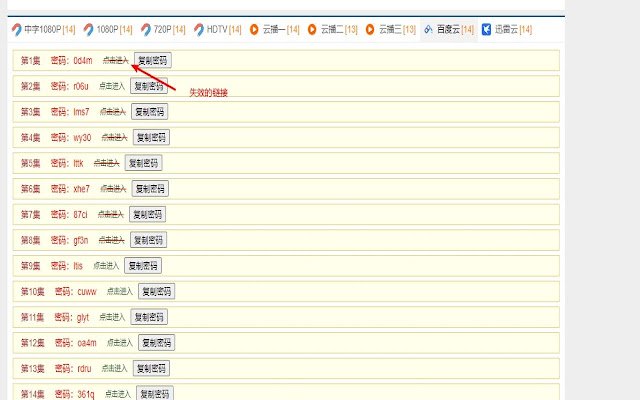Select password text rdru

pyautogui.click(x=84, y=369)
